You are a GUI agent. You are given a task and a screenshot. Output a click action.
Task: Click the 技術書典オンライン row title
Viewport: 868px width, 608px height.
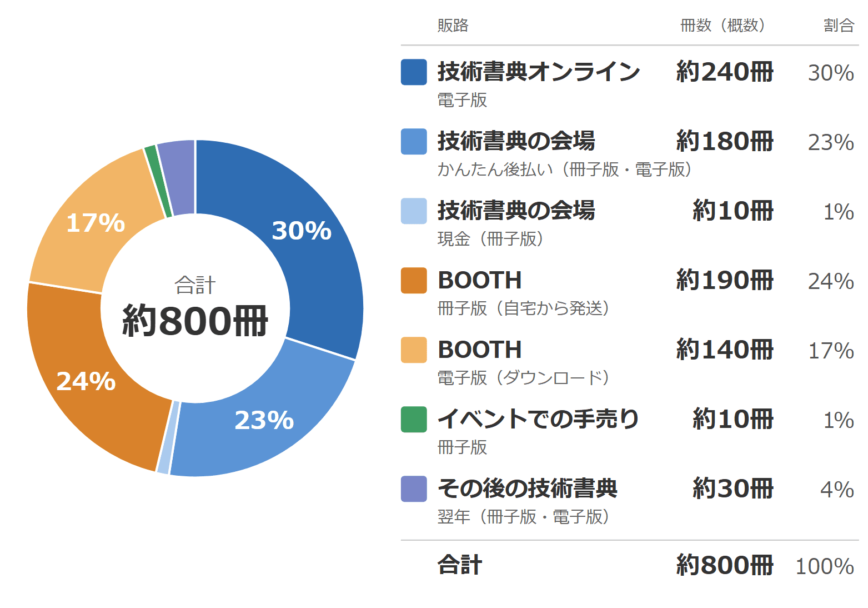(539, 72)
